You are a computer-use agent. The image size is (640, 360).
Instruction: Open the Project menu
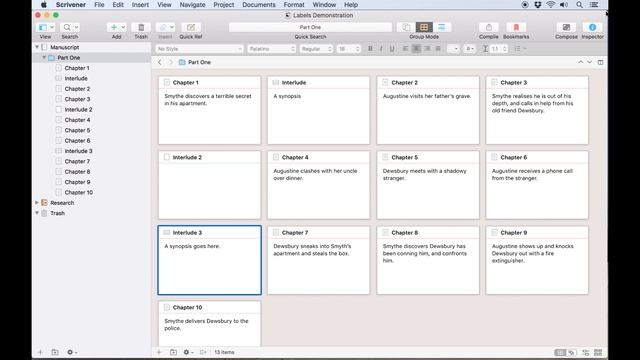(224, 4)
